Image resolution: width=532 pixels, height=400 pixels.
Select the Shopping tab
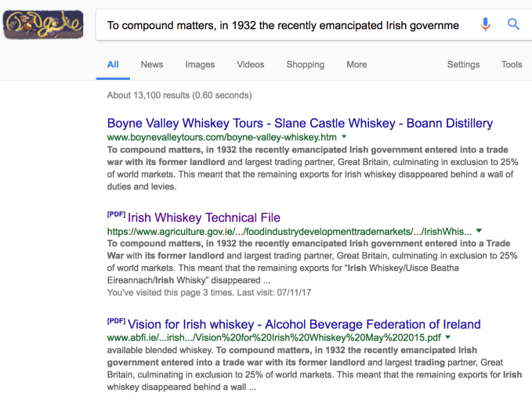pyautogui.click(x=305, y=64)
